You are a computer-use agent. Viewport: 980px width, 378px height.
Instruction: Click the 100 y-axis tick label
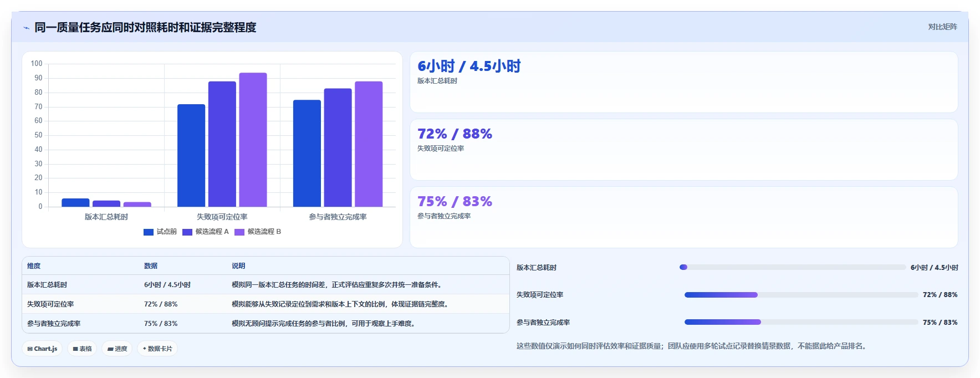(x=37, y=64)
